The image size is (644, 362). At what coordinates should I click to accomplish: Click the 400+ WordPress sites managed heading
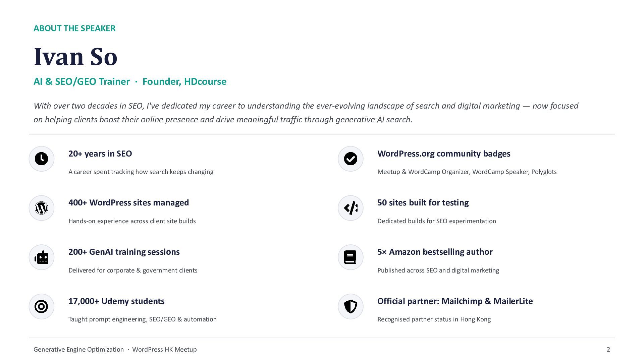click(x=128, y=202)
